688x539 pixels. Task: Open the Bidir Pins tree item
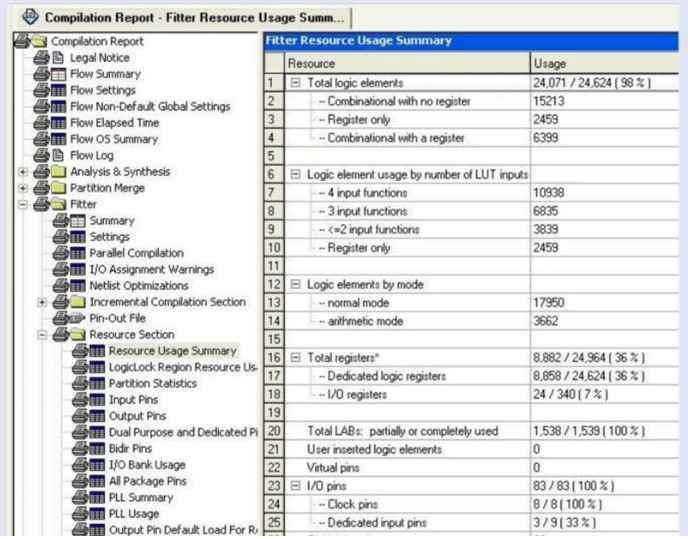(130, 449)
